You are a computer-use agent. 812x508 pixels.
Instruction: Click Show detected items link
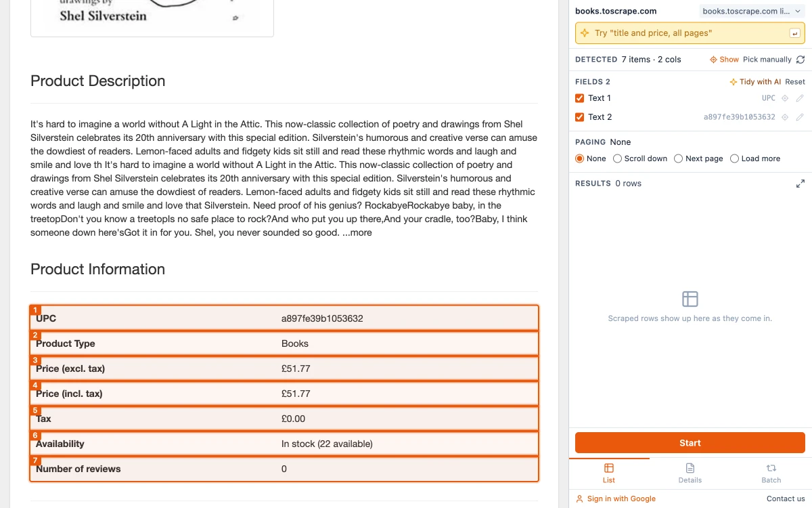click(x=724, y=60)
